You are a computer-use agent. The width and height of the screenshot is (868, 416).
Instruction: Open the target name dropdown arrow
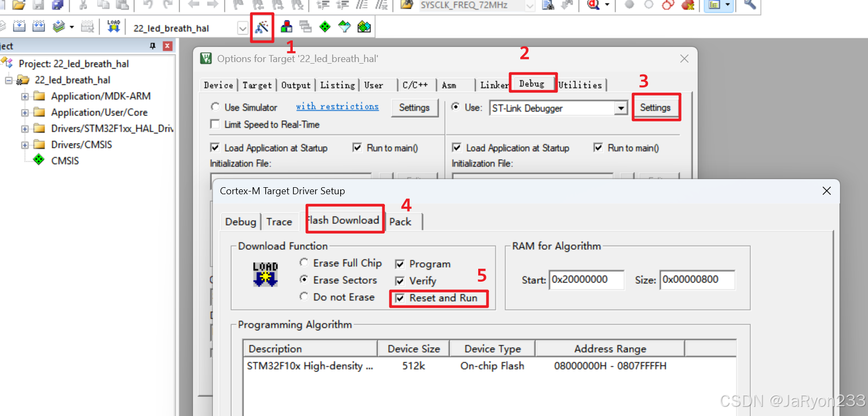tap(243, 28)
